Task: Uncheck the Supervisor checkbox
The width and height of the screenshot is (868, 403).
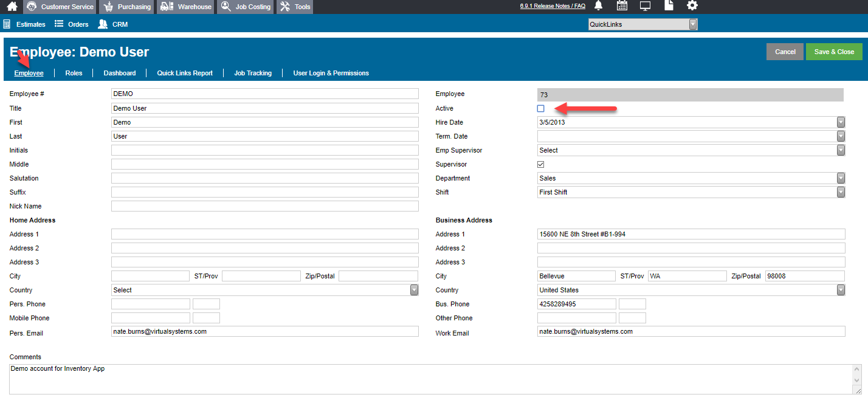Action: pyautogui.click(x=541, y=164)
